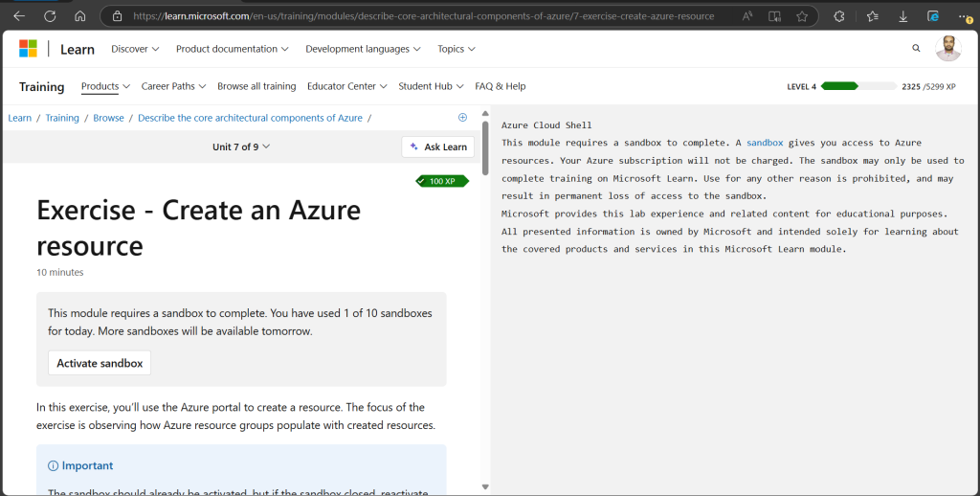Image resolution: width=980 pixels, height=496 pixels.
Task: Click the Level 4 XP progress bar
Action: [858, 86]
